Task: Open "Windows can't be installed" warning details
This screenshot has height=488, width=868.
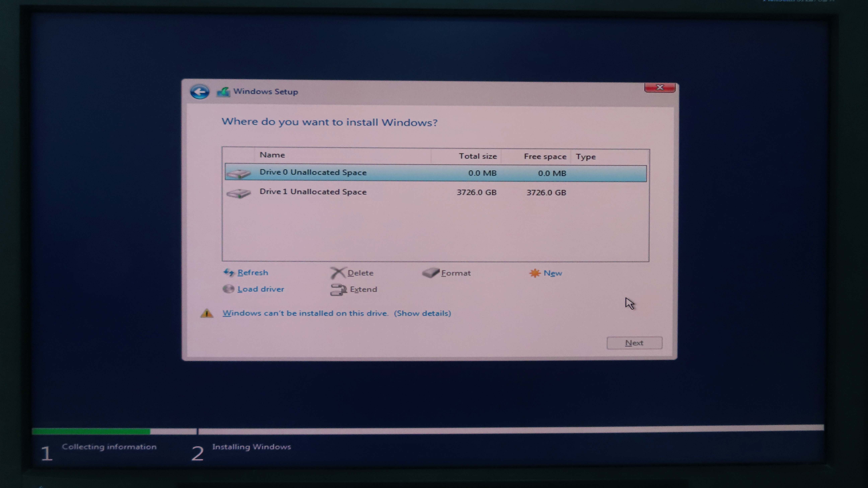Action: coord(337,313)
